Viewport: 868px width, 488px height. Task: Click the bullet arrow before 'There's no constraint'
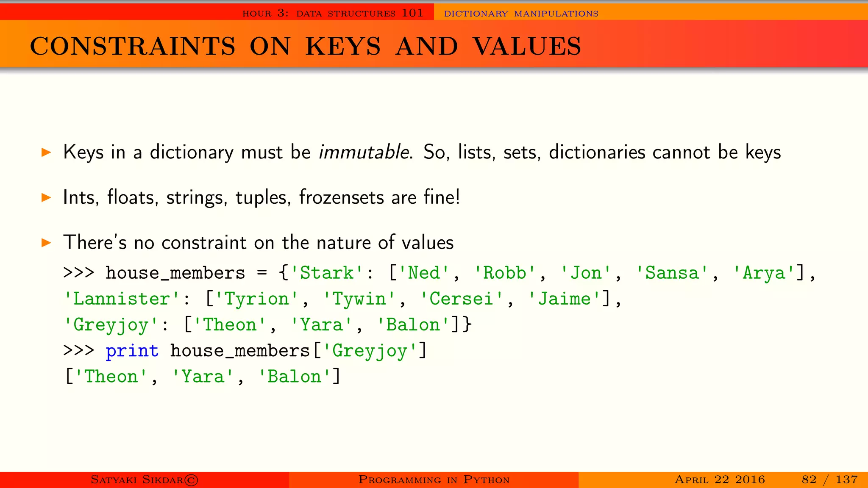coord(46,243)
